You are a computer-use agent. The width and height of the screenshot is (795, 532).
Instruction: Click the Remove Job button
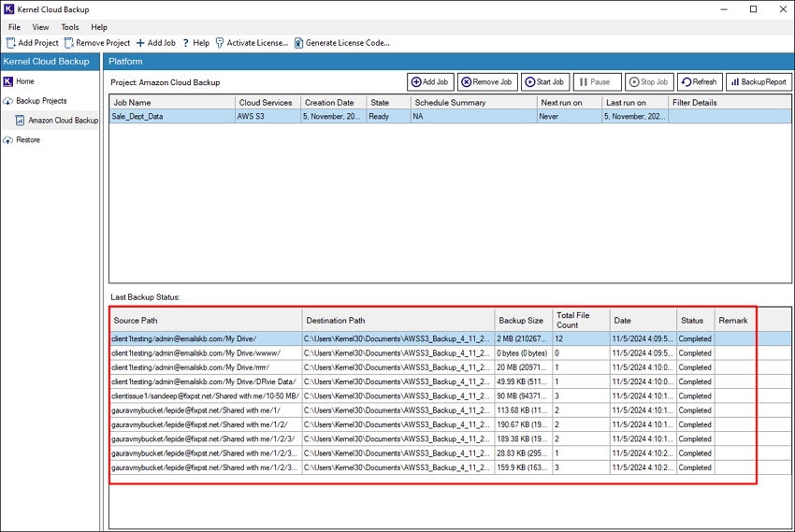(x=487, y=82)
